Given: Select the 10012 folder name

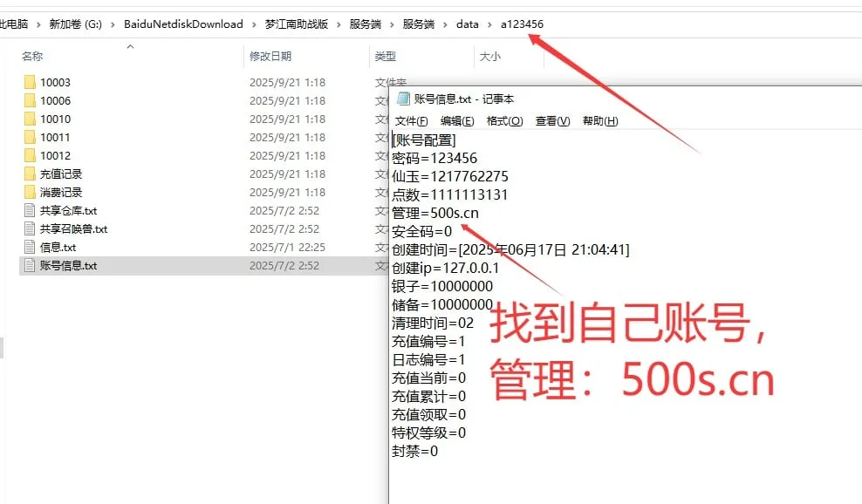Looking at the screenshot, I should click(x=55, y=155).
